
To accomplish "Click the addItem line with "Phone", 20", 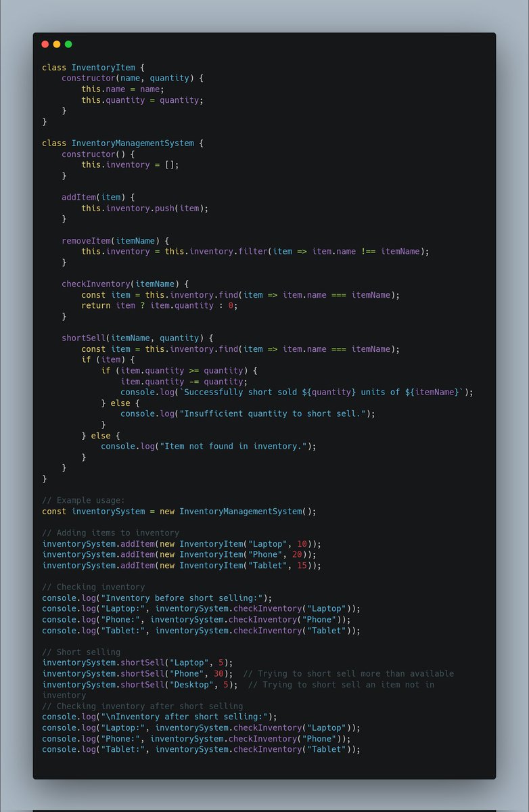I will (179, 555).
